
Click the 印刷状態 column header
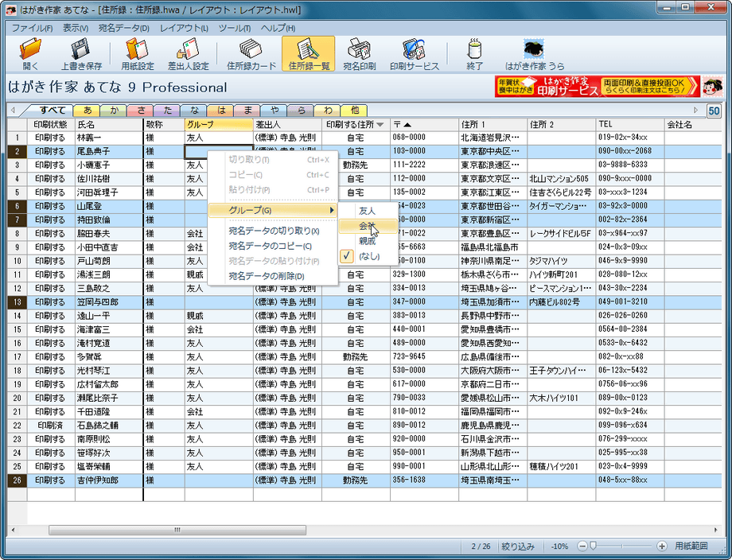[51, 125]
